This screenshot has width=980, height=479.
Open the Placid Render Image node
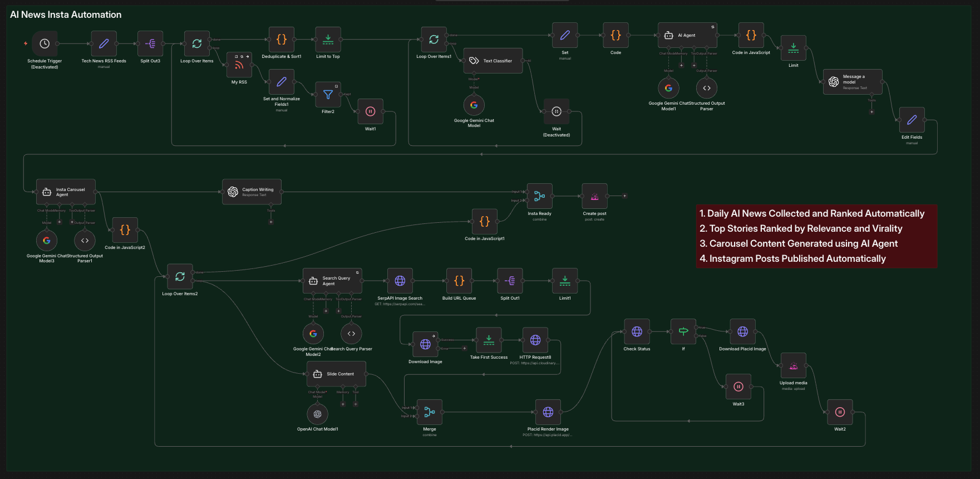pos(548,412)
